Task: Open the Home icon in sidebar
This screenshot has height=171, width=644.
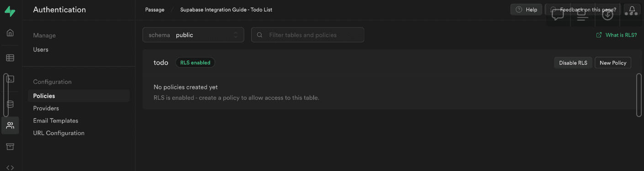Action: click(x=10, y=33)
